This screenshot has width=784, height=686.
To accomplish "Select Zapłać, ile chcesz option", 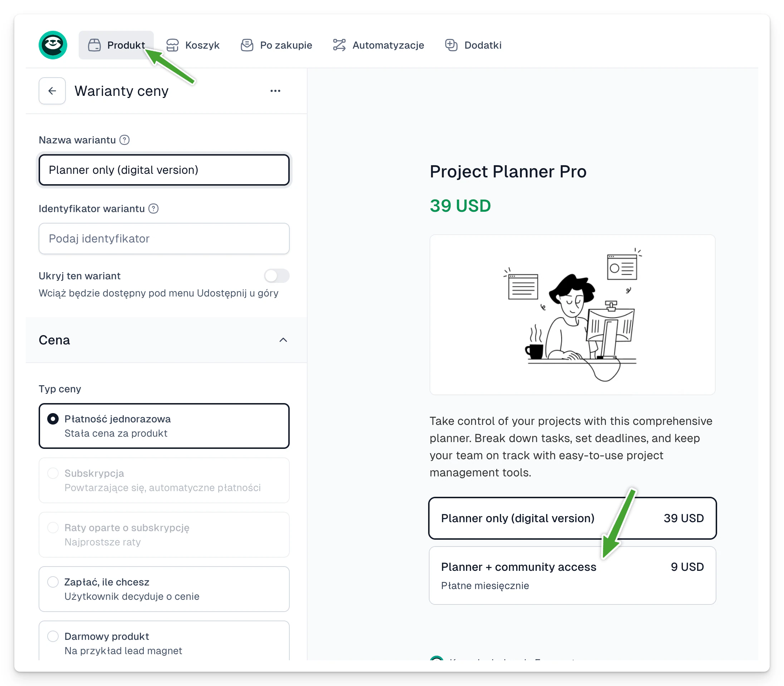I will coord(164,589).
